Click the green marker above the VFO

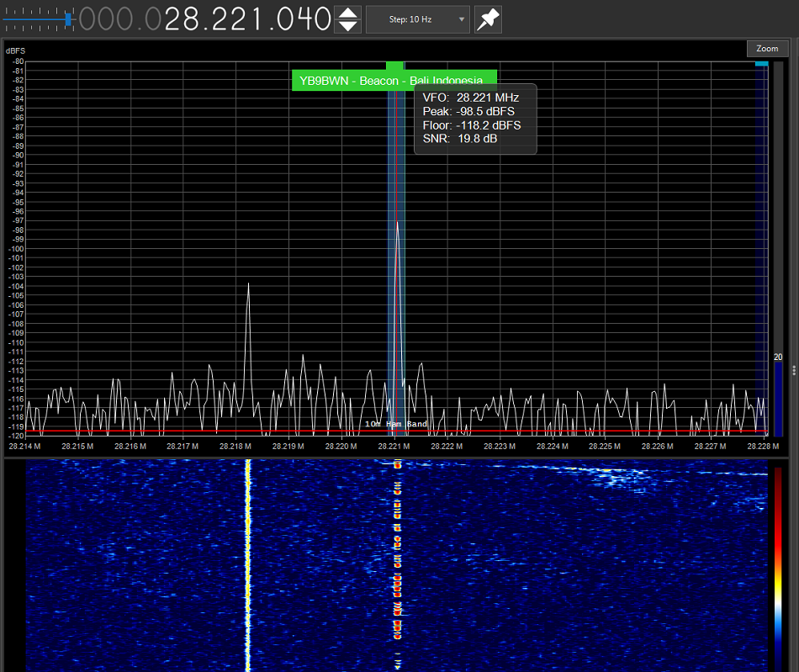tap(394, 66)
